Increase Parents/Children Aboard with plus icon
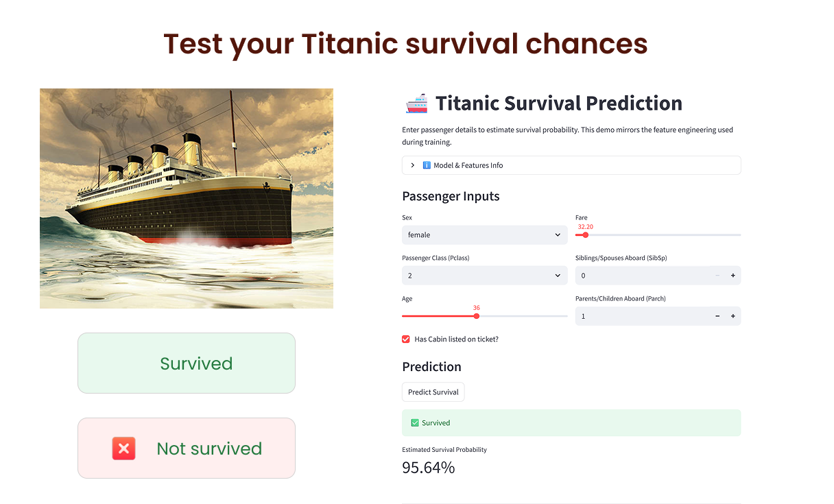Viewport: 834px width, 504px height. (x=732, y=316)
